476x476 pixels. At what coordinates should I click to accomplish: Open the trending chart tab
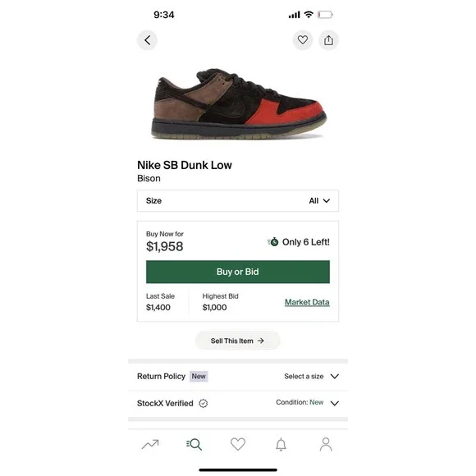click(150, 445)
